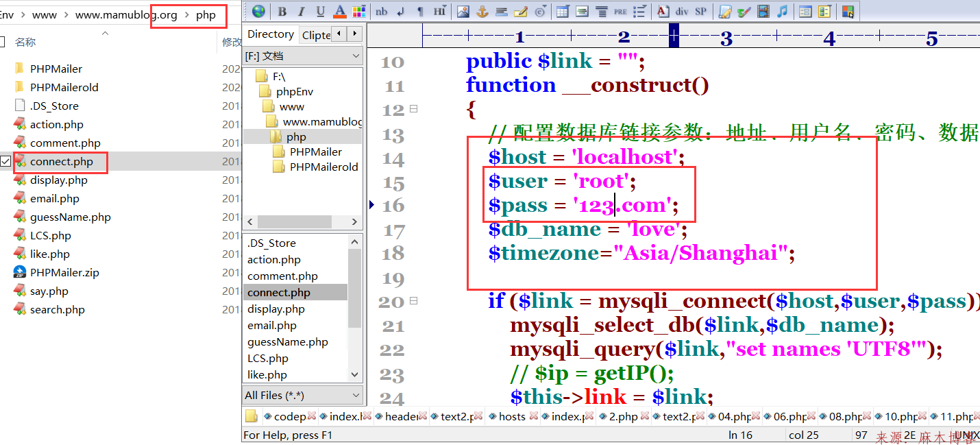The width and height of the screenshot is (980, 445).
Task: Insert a paragraph tag (¶) icon
Action: click(x=420, y=11)
